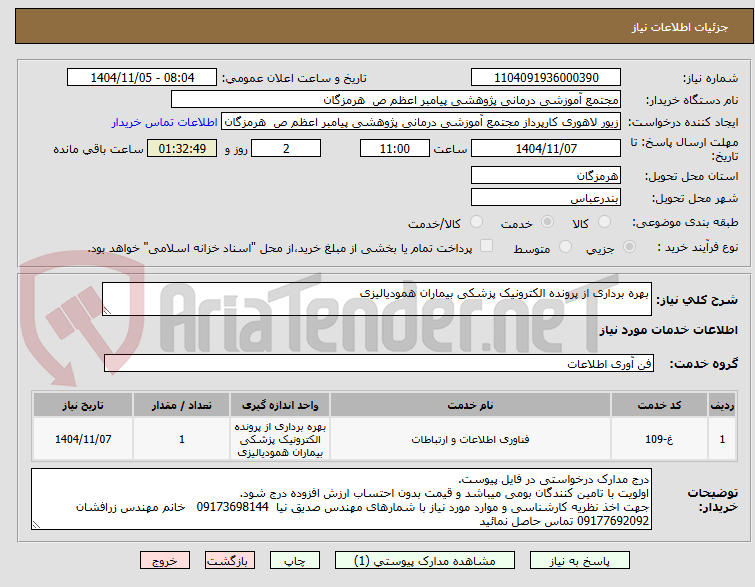The height and width of the screenshot is (587, 755).
Task: Click the کد خدمت column header
Action: pyautogui.click(x=659, y=405)
